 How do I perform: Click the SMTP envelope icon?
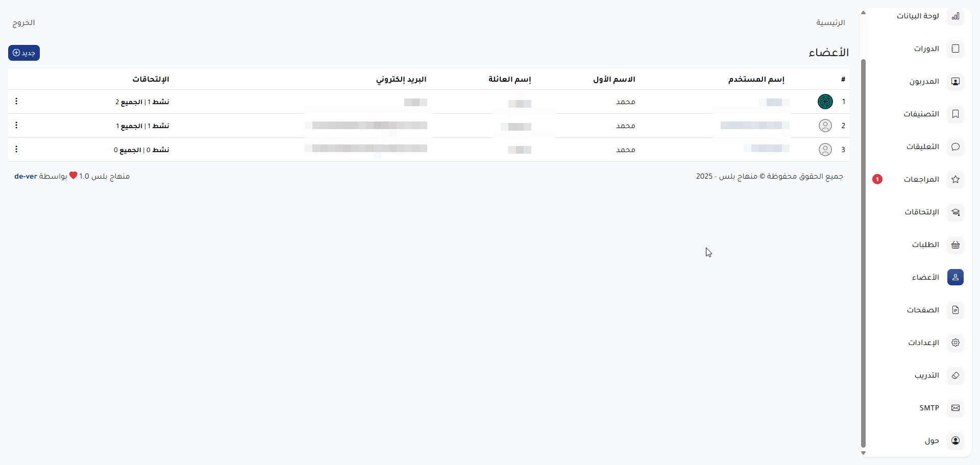[x=955, y=408]
